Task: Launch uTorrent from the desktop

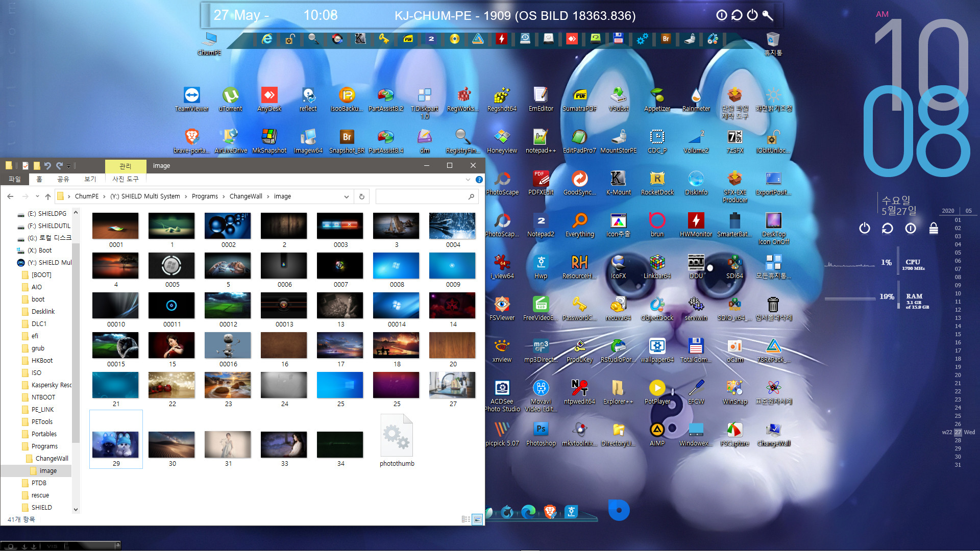Action: pos(231,99)
